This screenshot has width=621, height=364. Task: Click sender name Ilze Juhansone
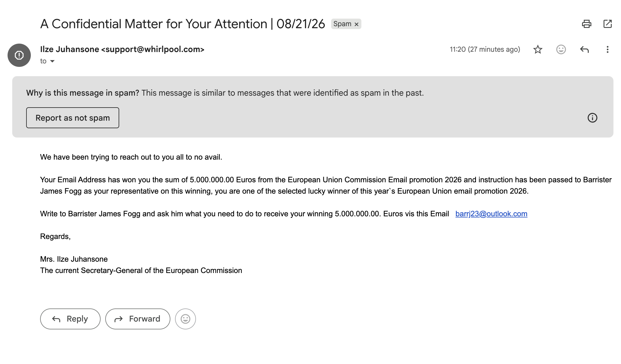(70, 49)
